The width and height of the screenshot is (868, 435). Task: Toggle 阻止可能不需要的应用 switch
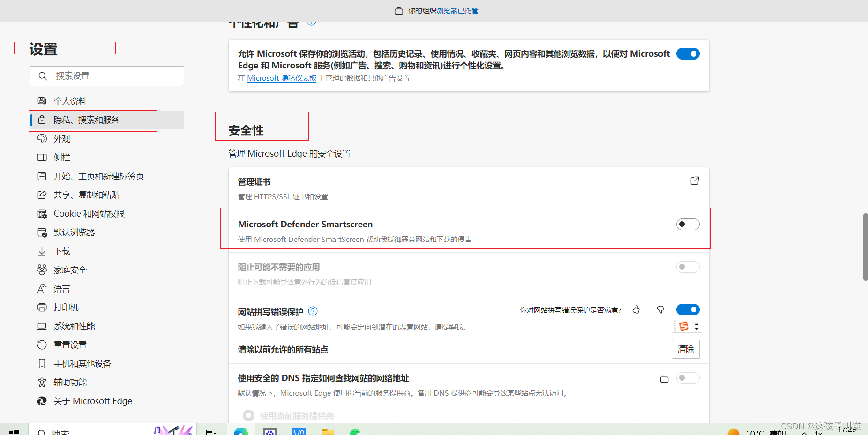[688, 267]
